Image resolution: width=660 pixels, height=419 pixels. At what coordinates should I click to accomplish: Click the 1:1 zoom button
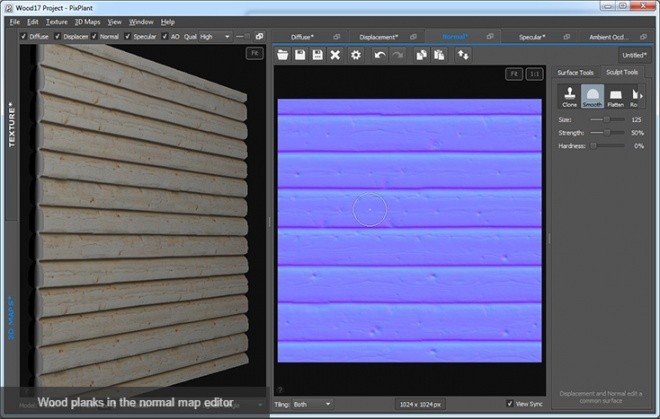pos(534,74)
